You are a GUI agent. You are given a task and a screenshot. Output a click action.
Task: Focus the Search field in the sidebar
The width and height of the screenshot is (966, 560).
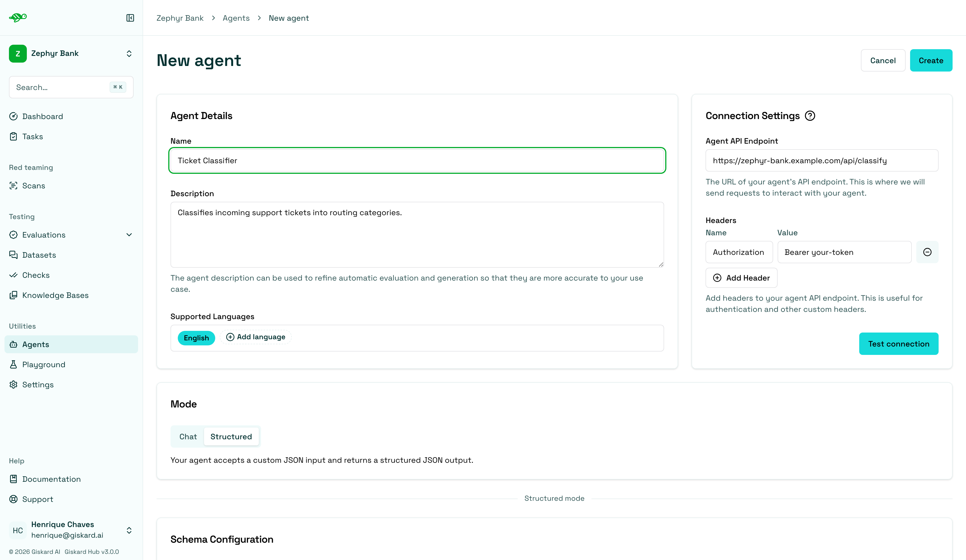[x=71, y=87]
